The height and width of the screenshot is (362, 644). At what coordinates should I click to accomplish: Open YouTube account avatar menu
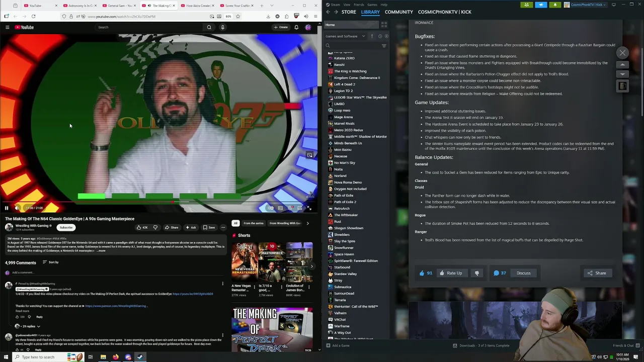(308, 27)
